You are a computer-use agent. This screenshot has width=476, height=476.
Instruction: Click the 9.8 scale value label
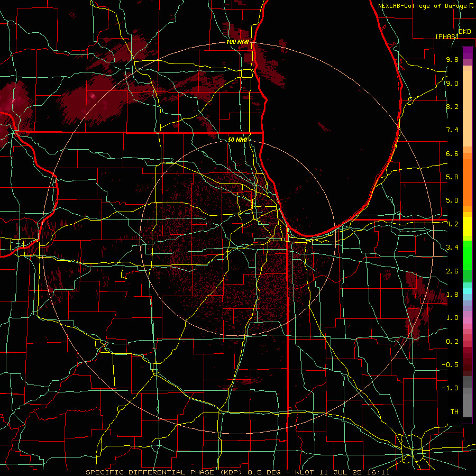click(x=452, y=60)
